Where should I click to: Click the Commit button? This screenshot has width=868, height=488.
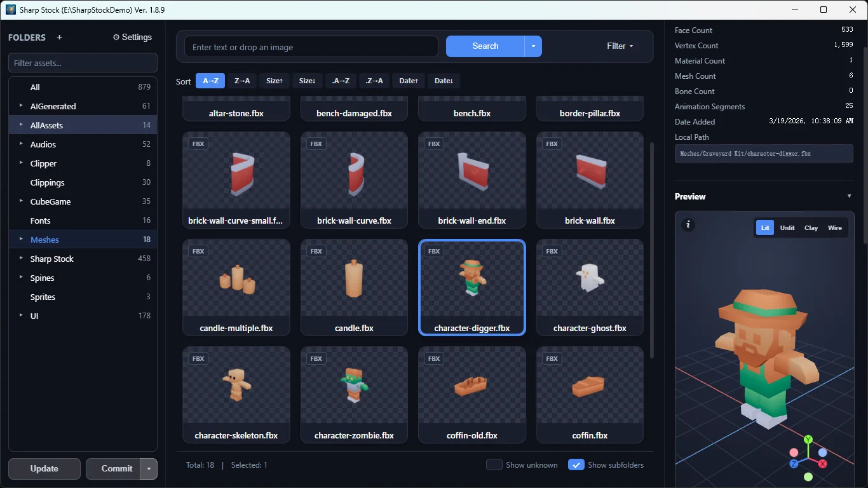coord(114,469)
